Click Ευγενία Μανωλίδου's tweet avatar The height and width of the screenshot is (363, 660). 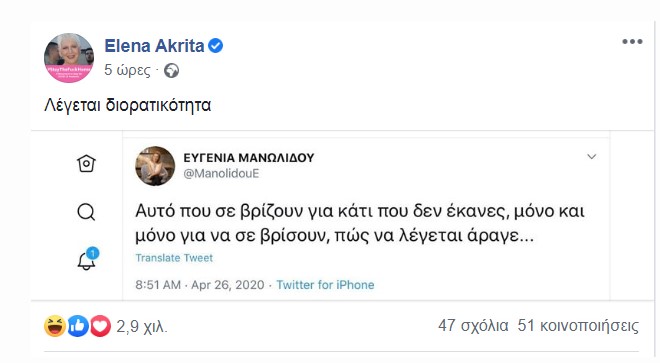click(x=155, y=166)
